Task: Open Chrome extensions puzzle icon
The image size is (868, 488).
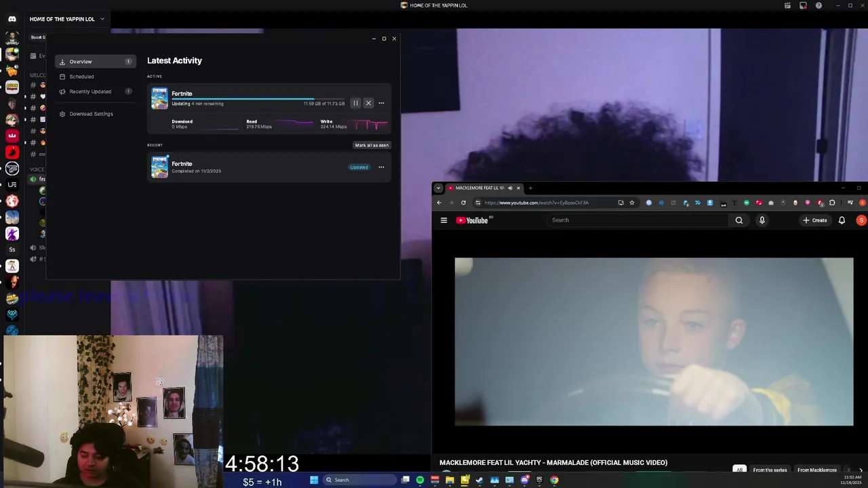Action: (832, 203)
